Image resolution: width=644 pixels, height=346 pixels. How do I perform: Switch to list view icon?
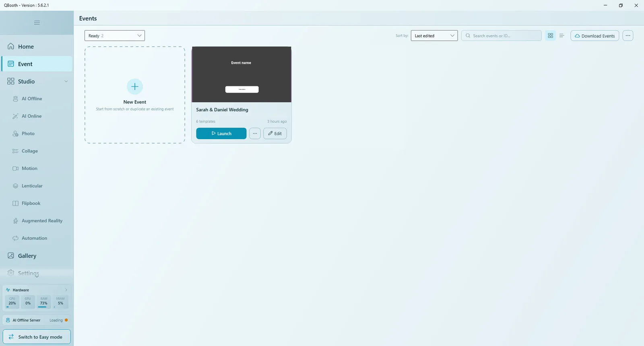(562, 36)
